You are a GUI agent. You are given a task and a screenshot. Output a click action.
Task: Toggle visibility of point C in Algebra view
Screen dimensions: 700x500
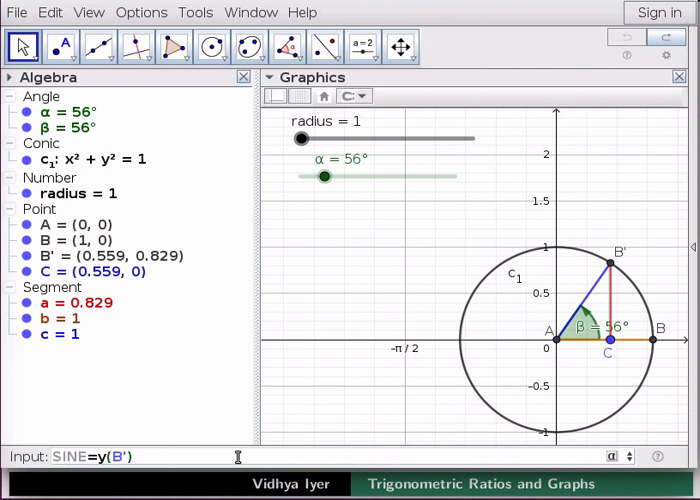point(27,272)
